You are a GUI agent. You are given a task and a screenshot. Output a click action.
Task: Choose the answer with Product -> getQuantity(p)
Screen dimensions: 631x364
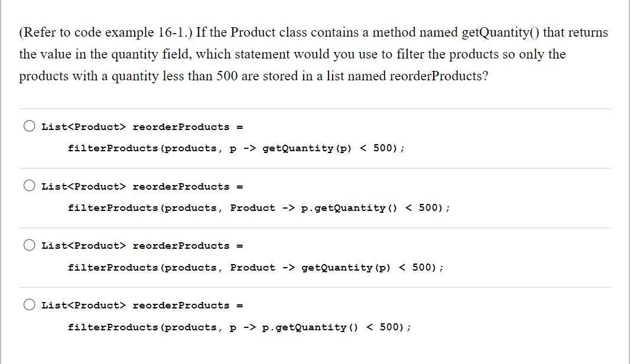click(29, 245)
